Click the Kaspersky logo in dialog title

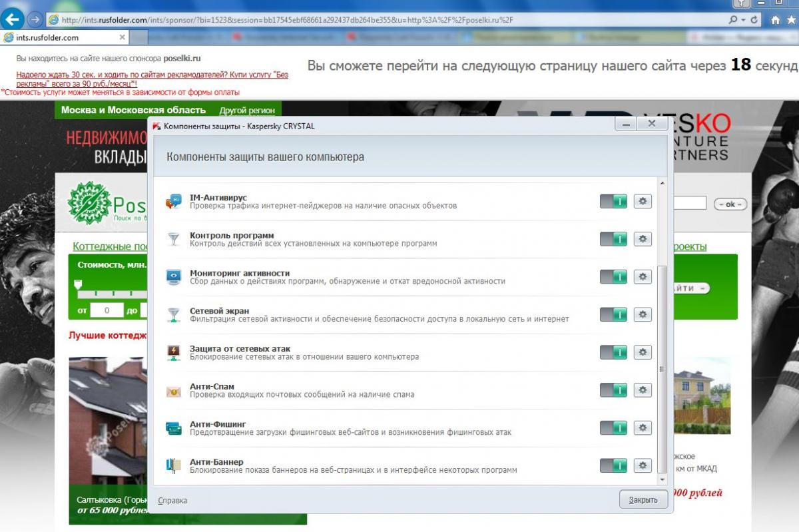click(156, 126)
